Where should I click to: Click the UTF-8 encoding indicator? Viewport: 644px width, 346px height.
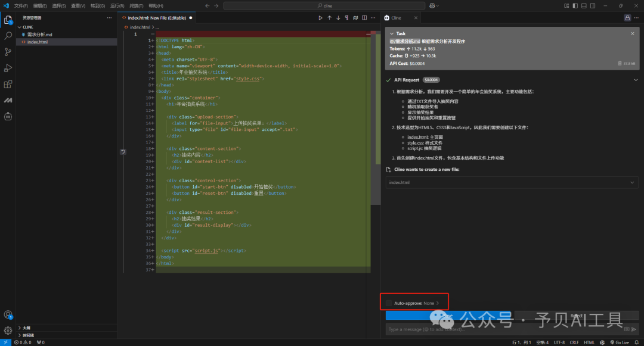click(559, 342)
